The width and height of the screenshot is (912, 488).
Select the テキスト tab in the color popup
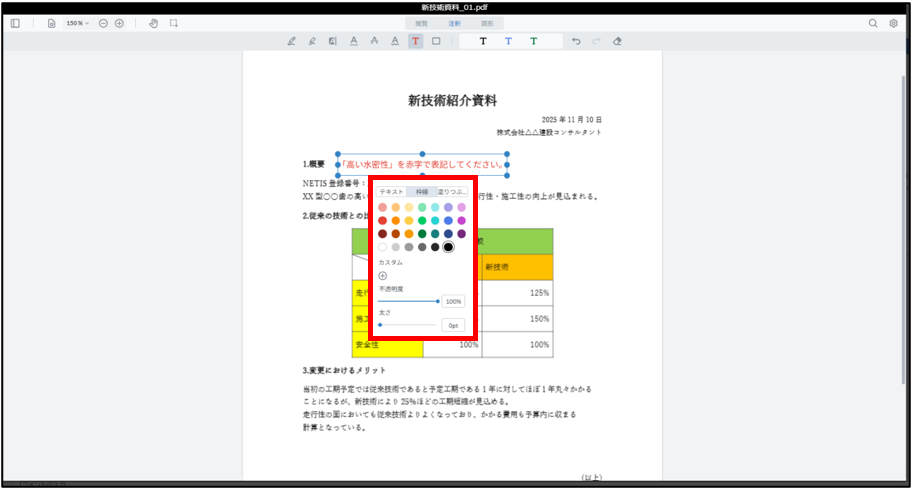[391, 191]
